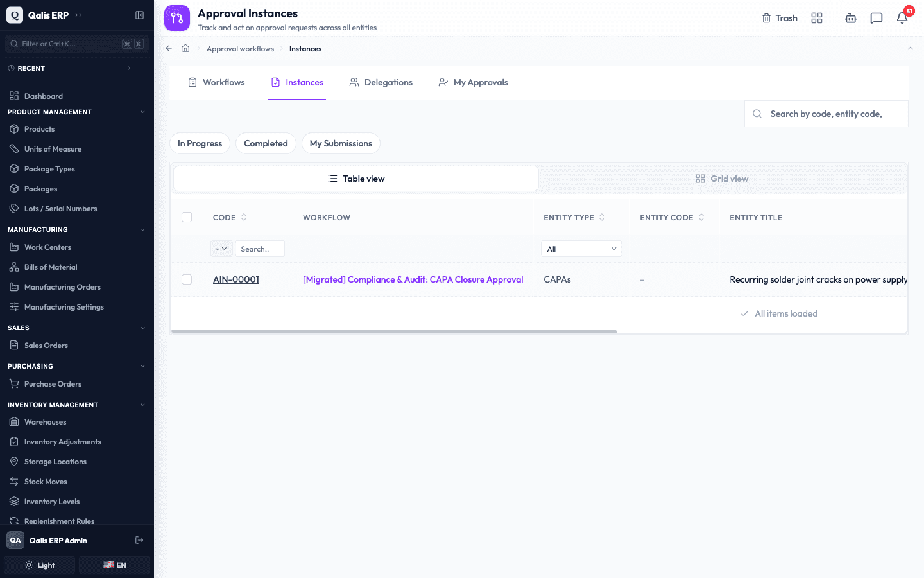Filter by Completed
The height and width of the screenshot is (578, 924).
point(266,143)
